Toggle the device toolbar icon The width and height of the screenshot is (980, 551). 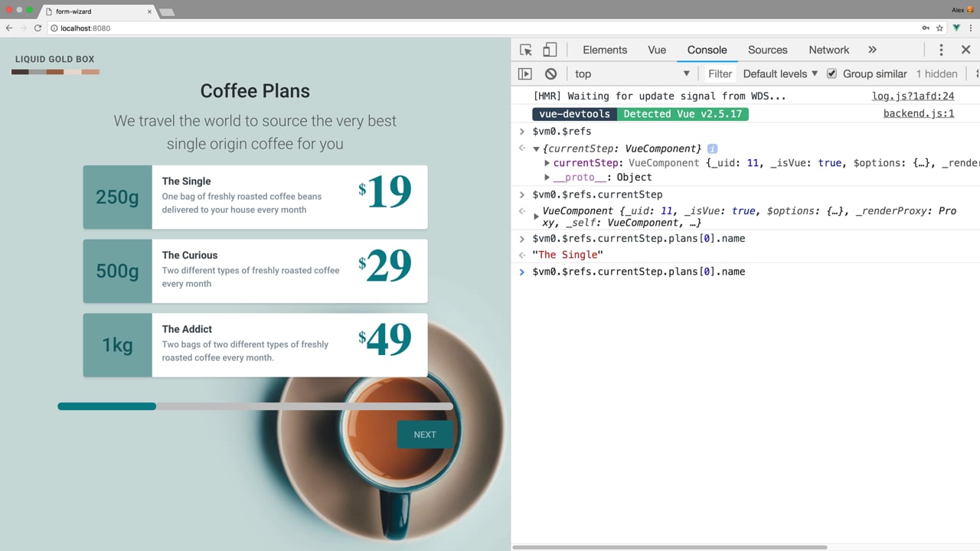click(x=550, y=50)
